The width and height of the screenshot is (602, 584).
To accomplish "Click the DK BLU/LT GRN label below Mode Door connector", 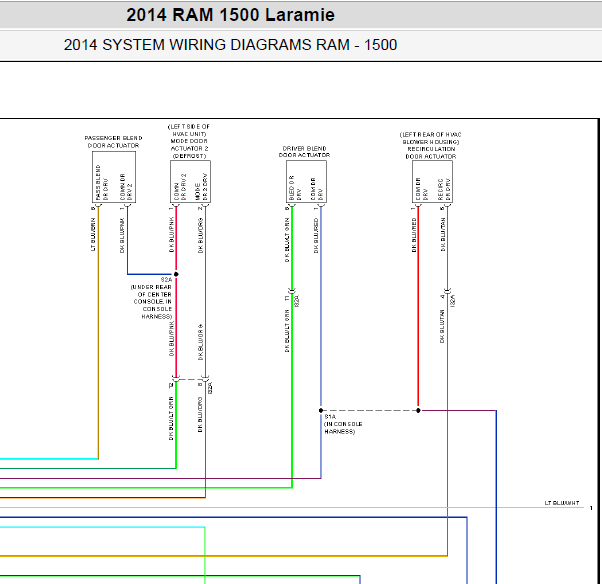I will (171, 418).
